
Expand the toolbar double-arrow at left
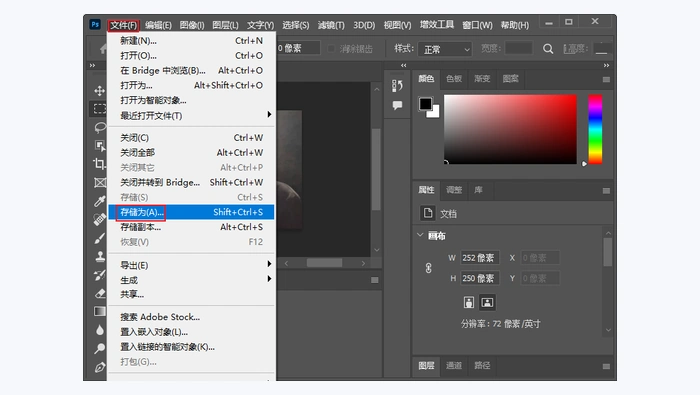point(92,65)
